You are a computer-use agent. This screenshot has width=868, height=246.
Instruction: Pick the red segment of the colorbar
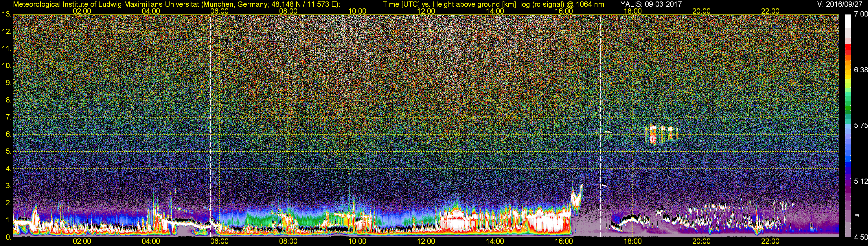[x=848, y=49]
